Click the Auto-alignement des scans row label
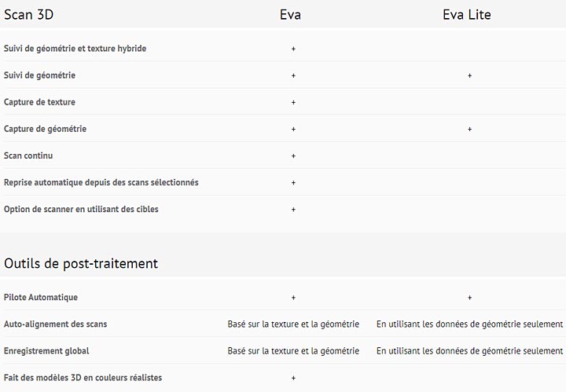 tap(55, 324)
